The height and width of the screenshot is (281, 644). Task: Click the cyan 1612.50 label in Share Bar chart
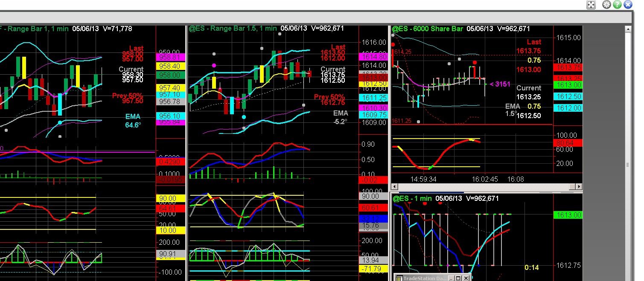pos(567,97)
